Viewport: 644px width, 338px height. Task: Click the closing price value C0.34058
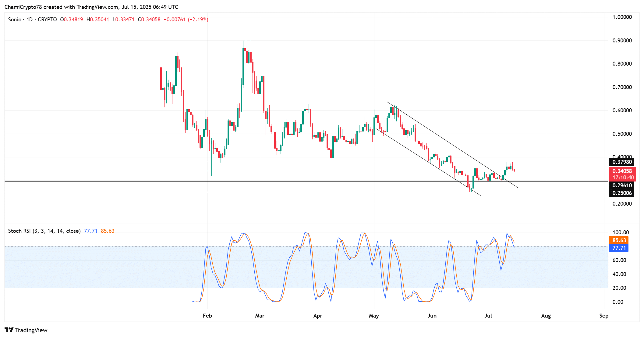149,20
